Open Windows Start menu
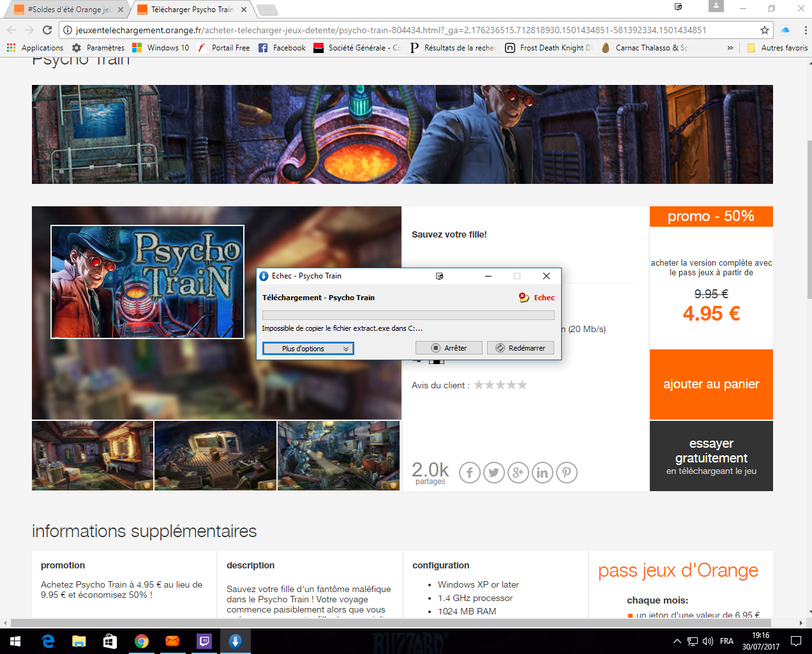The width and height of the screenshot is (812, 654). [x=15, y=641]
